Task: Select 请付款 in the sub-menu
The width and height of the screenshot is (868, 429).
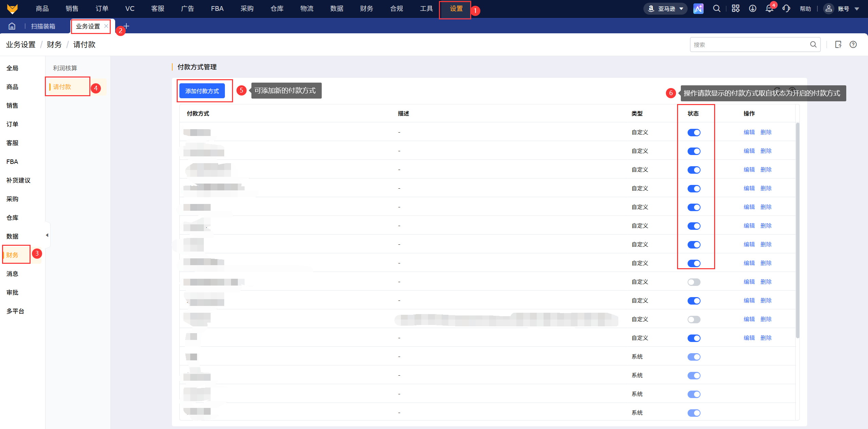Action: [x=62, y=87]
